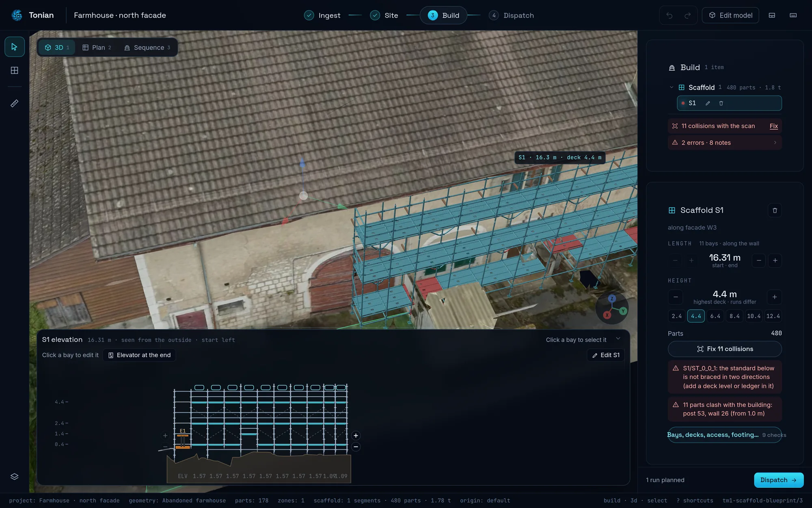Expand Bays, decks, access, footing checks
Screen dimensions: 812x508
tap(725, 435)
